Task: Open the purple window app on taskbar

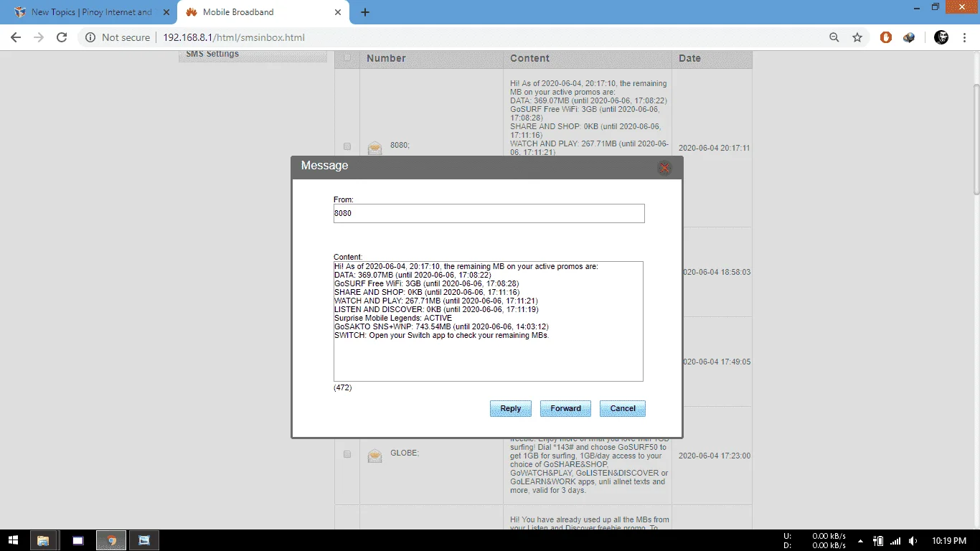Action: click(78, 540)
